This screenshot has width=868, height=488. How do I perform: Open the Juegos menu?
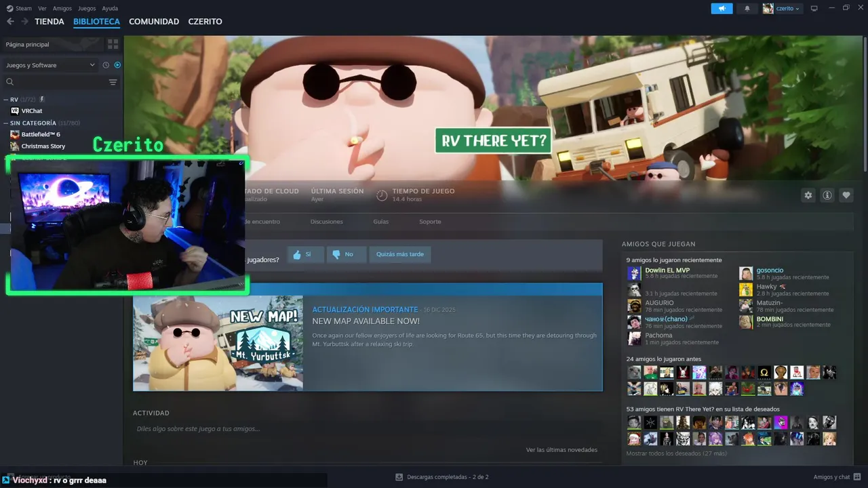pos(87,8)
